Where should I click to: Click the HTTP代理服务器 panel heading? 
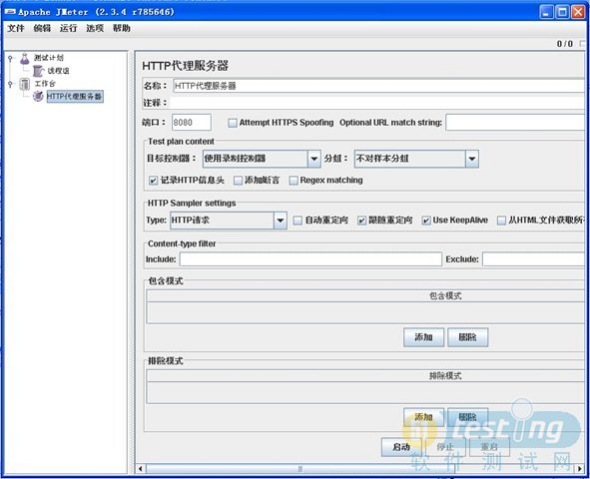click(185, 66)
